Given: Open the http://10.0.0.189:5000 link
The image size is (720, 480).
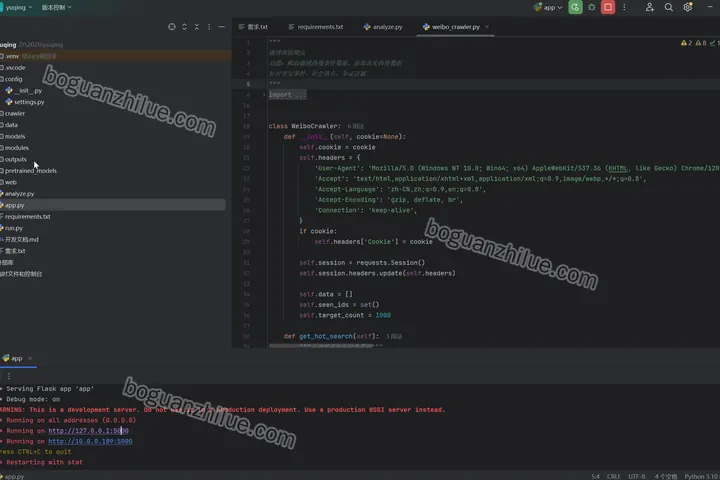Looking at the screenshot, I should pyautogui.click(x=90, y=441).
